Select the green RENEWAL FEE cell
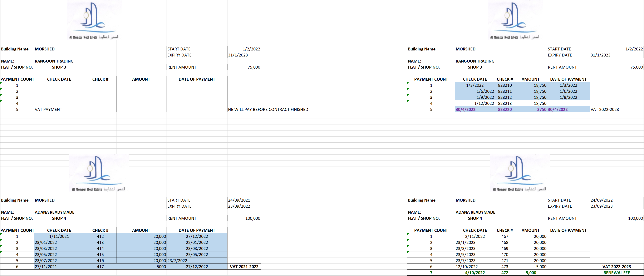Viewport: 644px width, 276px height. coord(616,273)
